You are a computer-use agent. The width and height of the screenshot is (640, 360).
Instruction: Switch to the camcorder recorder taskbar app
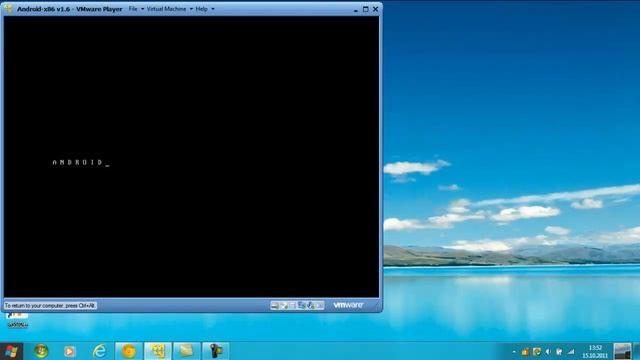(x=216, y=351)
